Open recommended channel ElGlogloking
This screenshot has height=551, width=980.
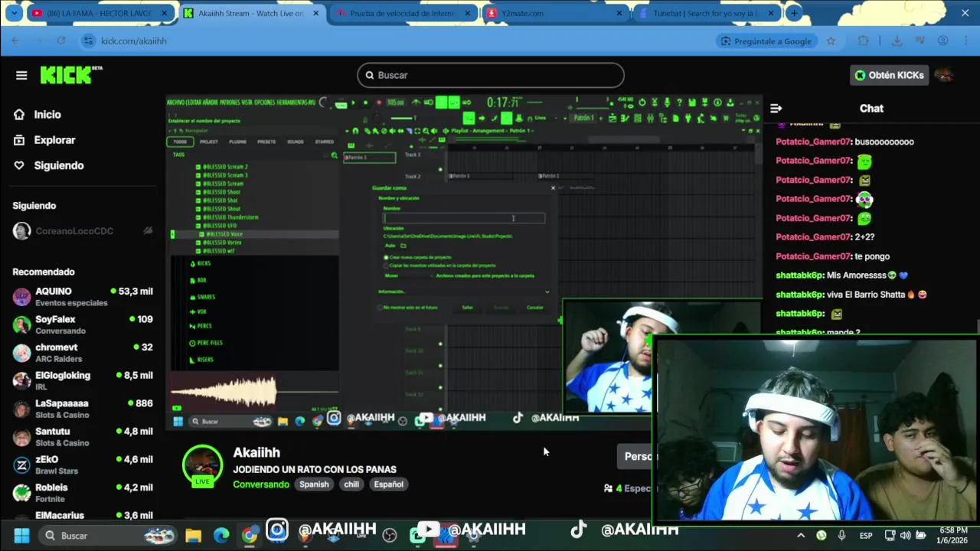(83, 381)
